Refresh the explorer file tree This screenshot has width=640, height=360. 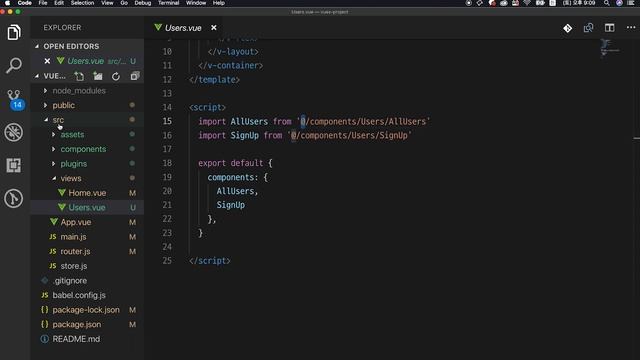pyautogui.click(x=116, y=76)
